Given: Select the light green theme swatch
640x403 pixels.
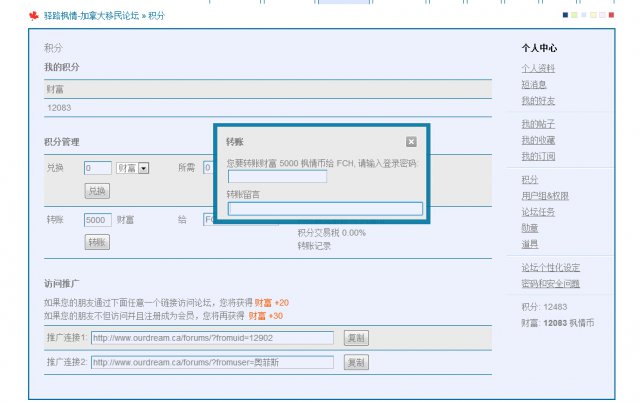Looking at the screenshot, I should [x=575, y=15].
